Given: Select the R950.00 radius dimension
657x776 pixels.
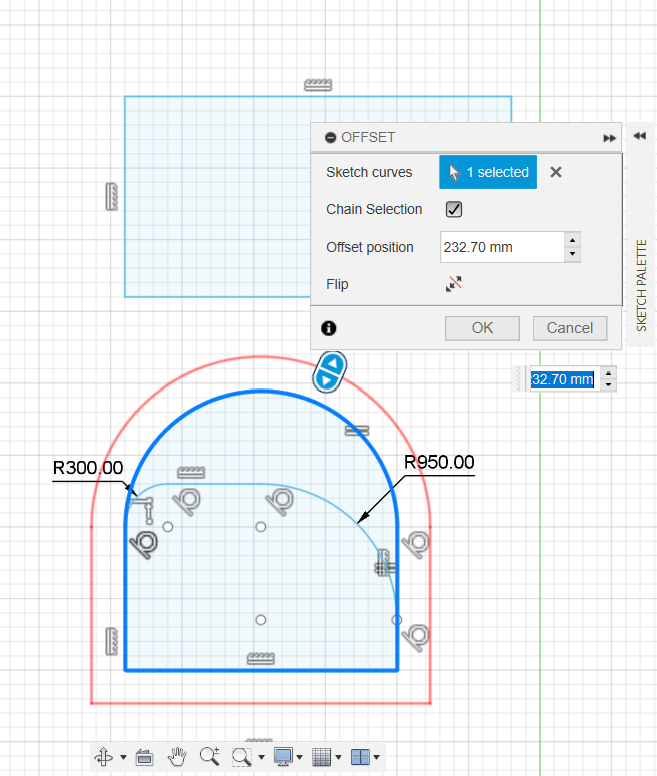Looking at the screenshot, I should (439, 462).
